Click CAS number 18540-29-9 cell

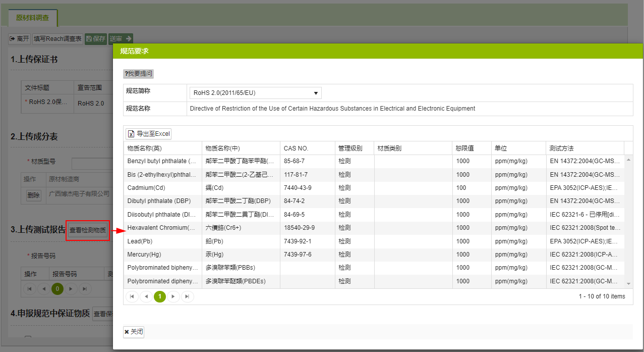click(307, 228)
